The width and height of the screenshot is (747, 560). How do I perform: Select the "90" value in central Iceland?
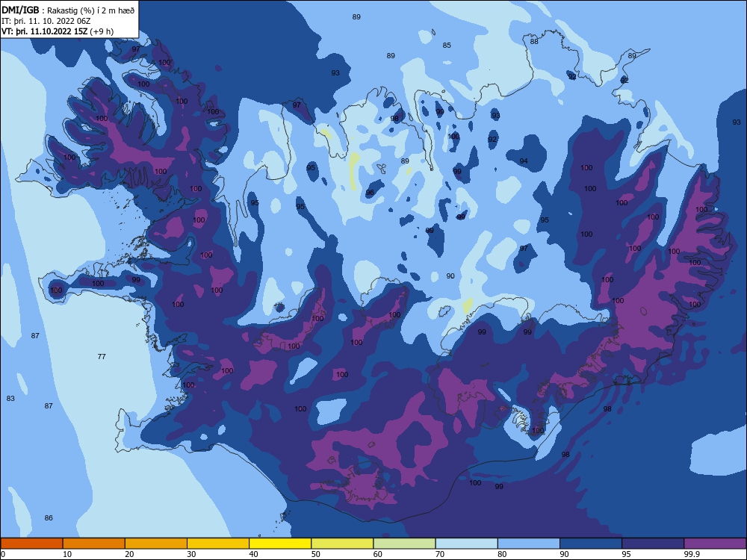450,276
